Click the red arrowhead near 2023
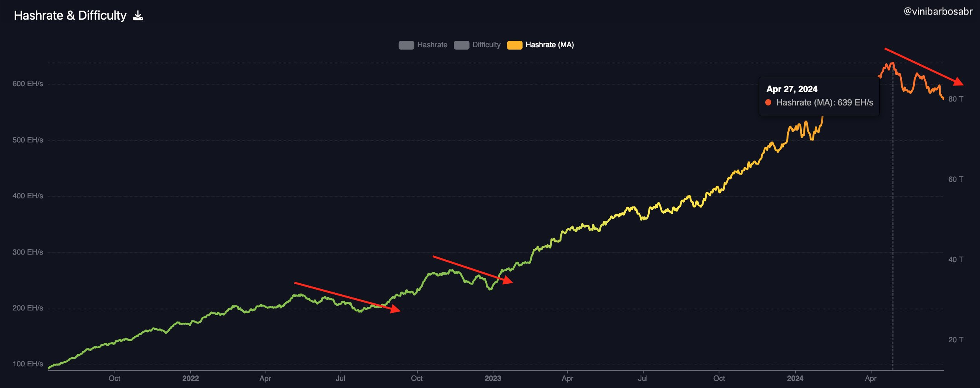Image resolution: width=980 pixels, height=388 pixels. [x=508, y=280]
